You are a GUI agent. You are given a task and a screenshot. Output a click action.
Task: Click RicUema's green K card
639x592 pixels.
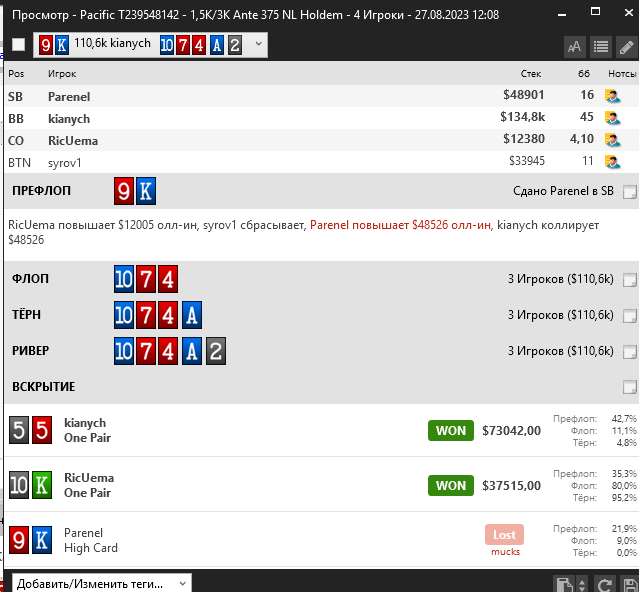(42, 485)
